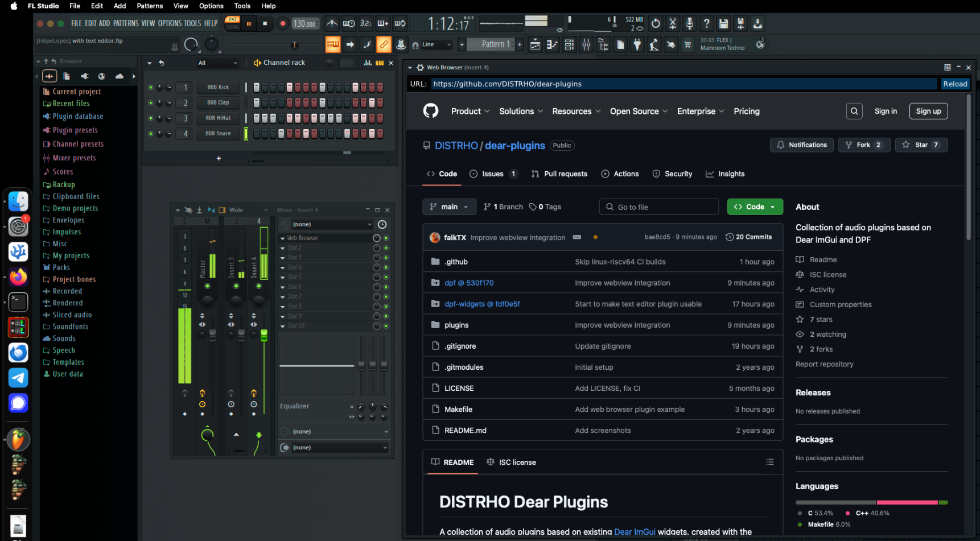This screenshot has height=541, width=980.
Task: Open Firefox from the macOS dock
Action: click(18, 276)
